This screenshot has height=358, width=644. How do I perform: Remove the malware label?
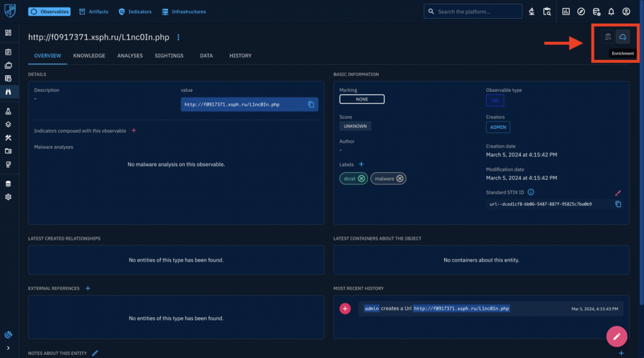point(399,179)
